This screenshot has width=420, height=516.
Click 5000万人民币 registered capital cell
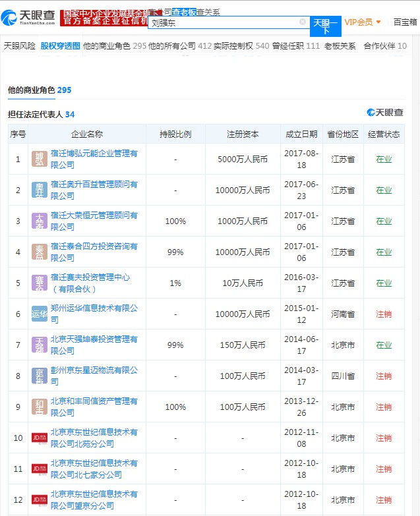(243, 159)
